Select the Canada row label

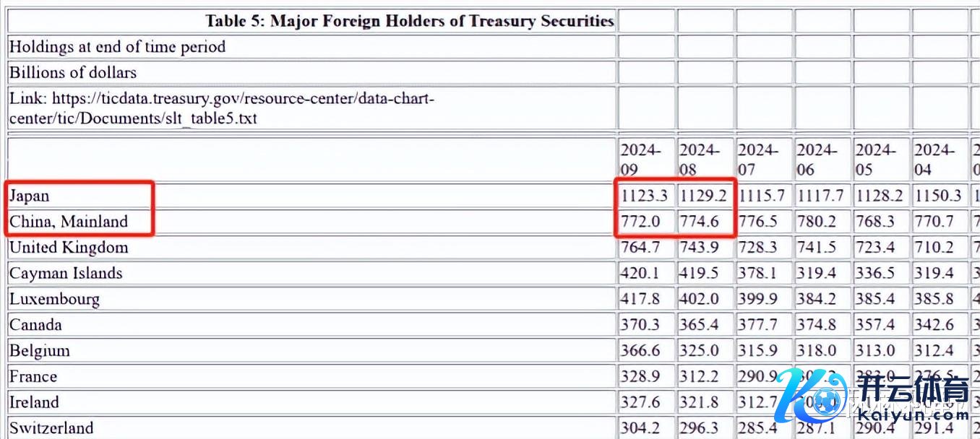point(35,325)
